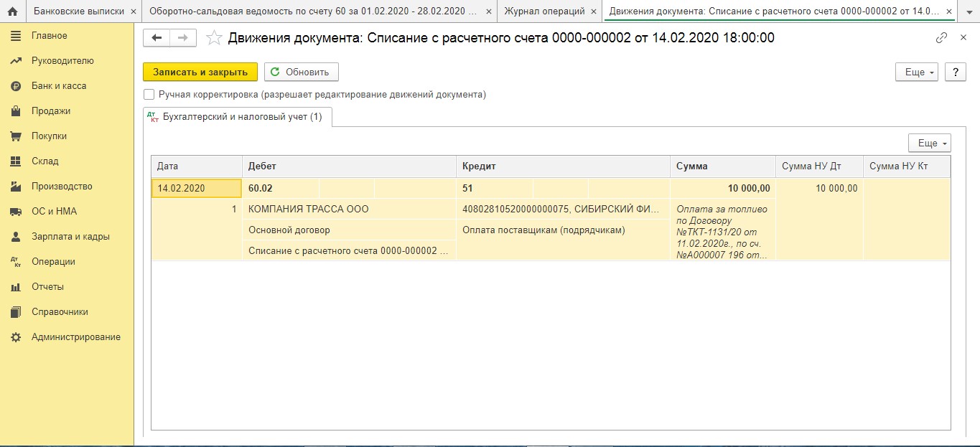Click the Кредит column header
980x447 pixels.
pos(563,166)
